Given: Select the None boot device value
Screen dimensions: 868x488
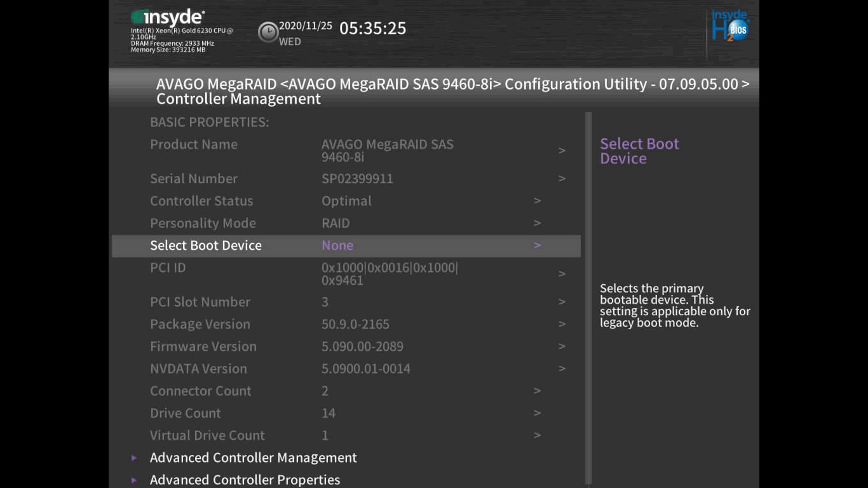Looking at the screenshot, I should 337,245.
